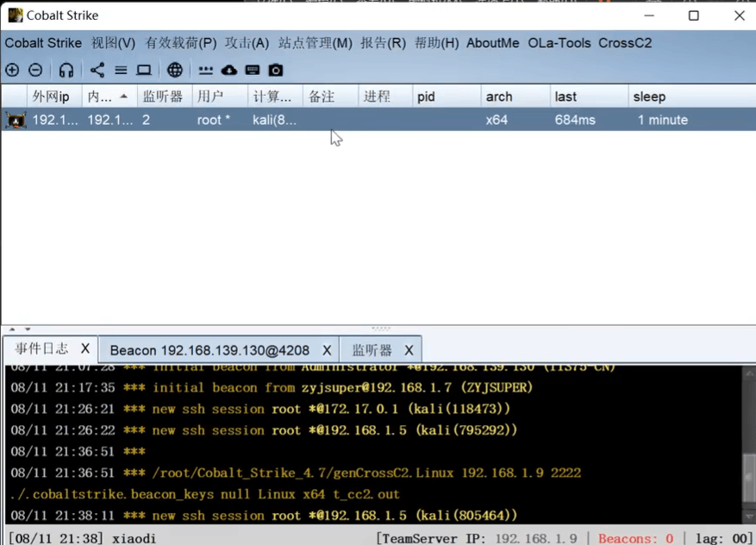The image size is (756, 545).
Task: Sort sessions by the sleep column header
Action: (x=692, y=97)
